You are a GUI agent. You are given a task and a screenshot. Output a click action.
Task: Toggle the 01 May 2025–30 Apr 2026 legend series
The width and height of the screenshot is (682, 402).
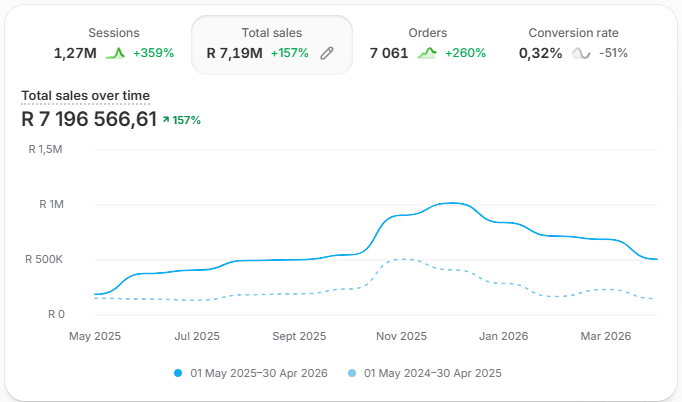coord(251,373)
